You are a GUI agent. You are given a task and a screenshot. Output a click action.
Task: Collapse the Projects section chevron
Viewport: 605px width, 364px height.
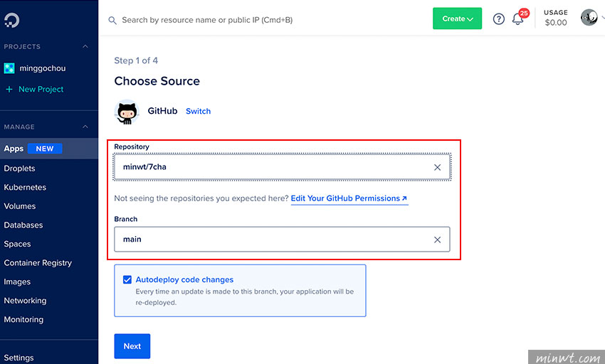(85, 47)
